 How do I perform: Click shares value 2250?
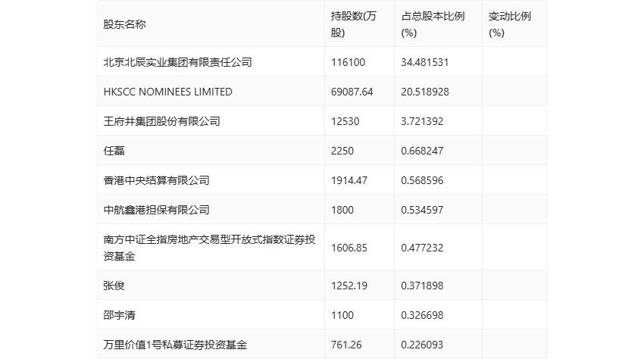pyautogui.click(x=342, y=151)
